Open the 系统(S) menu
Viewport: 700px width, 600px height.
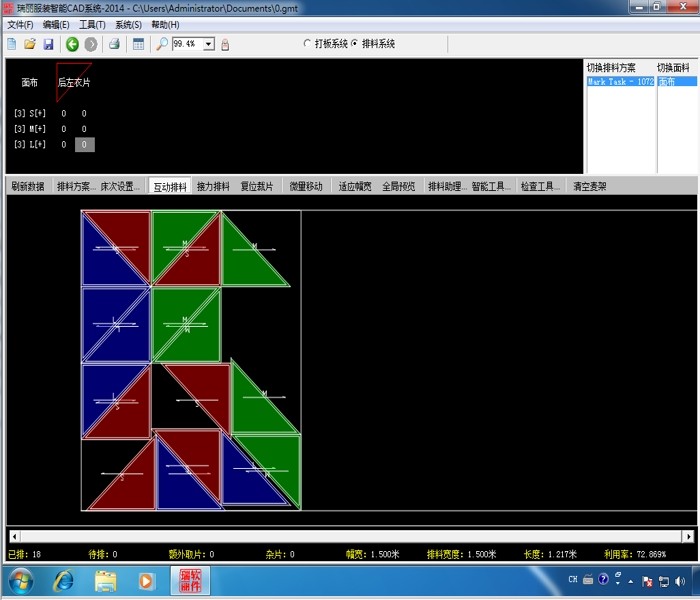128,25
